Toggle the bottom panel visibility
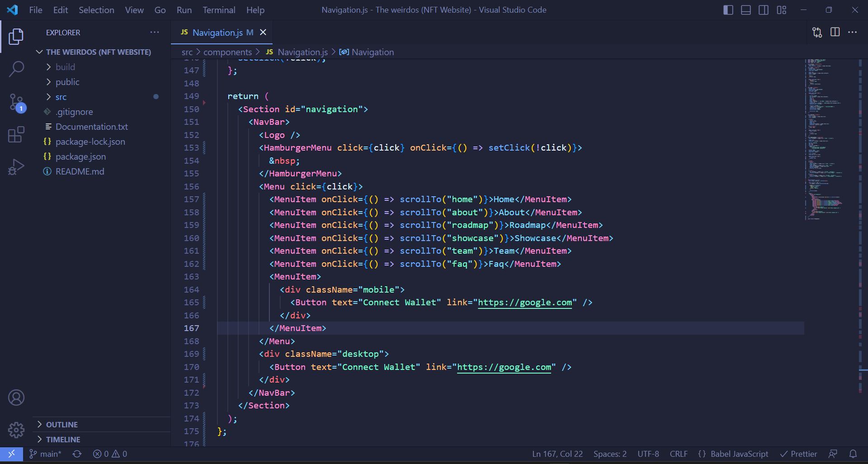868x464 pixels. (746, 9)
